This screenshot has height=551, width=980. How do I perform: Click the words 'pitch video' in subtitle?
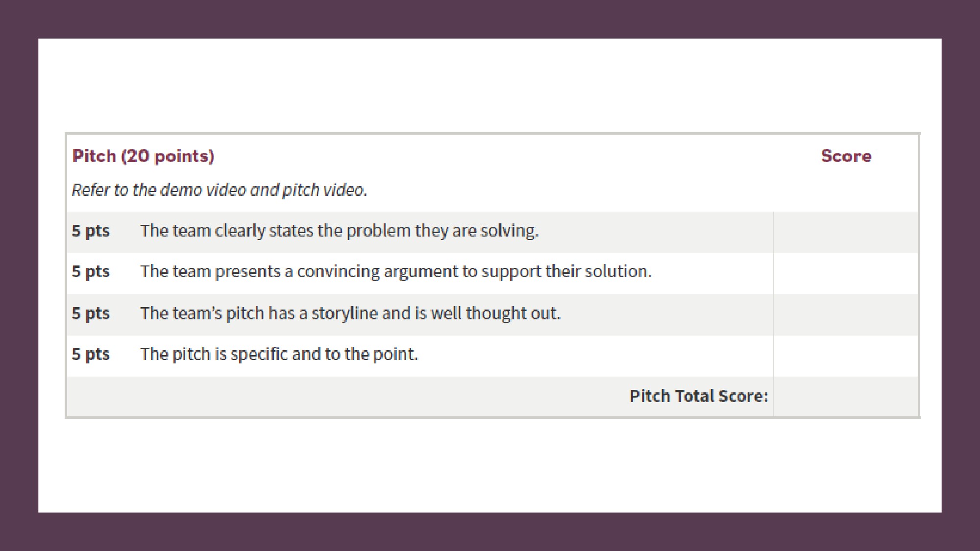(324, 190)
